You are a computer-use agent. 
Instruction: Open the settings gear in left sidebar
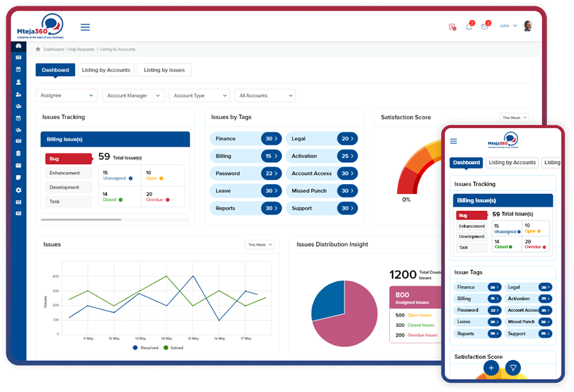[x=19, y=190]
